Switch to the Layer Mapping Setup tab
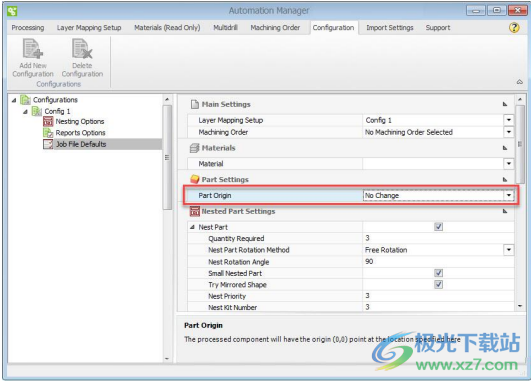Viewport: 531px width, 381px height. click(89, 28)
